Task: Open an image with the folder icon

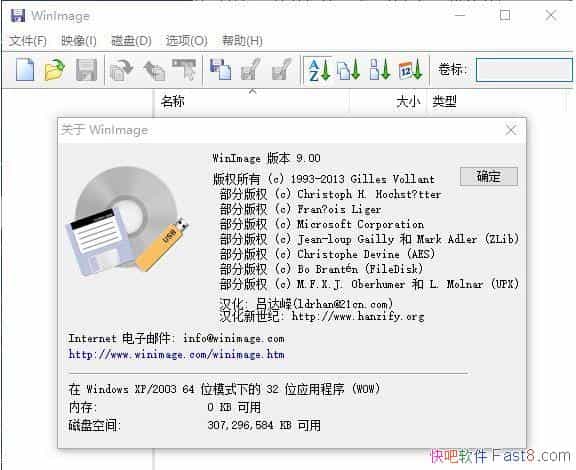Action: (x=55, y=69)
